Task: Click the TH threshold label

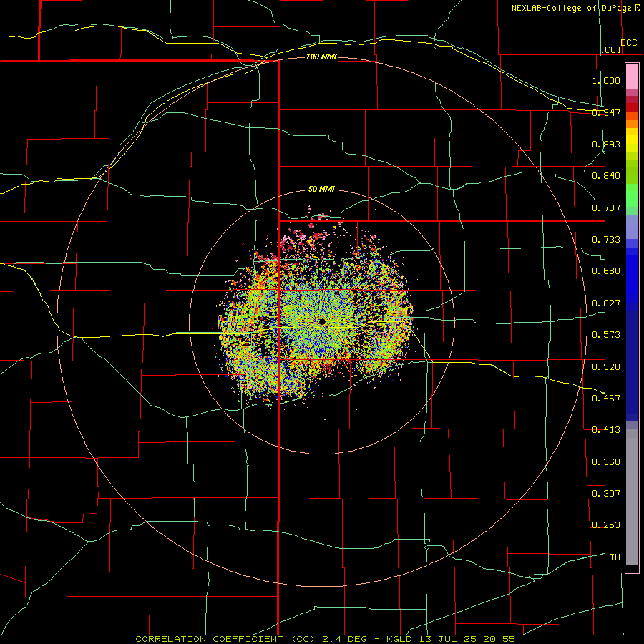Action: (x=615, y=557)
